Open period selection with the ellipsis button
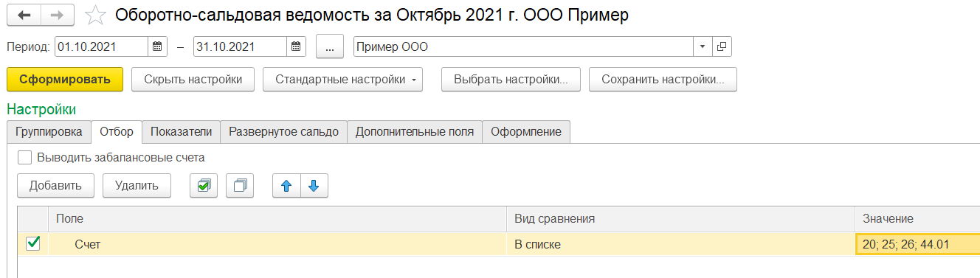This screenshot has width=980, height=278. tap(330, 46)
